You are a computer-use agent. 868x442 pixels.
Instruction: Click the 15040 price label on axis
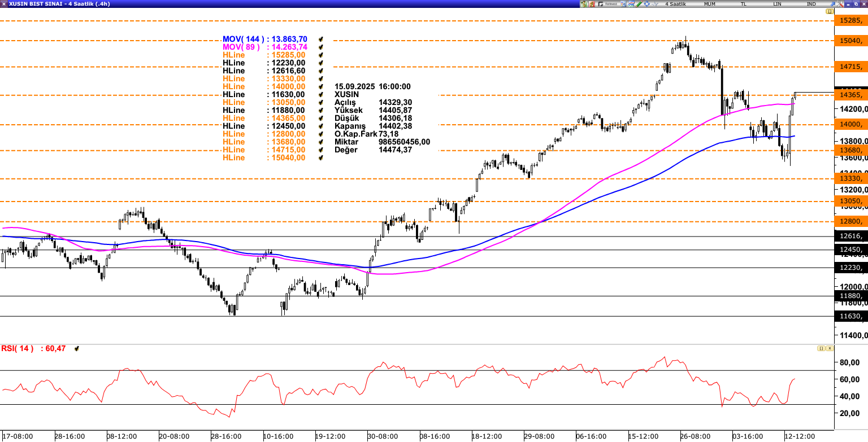click(850, 41)
